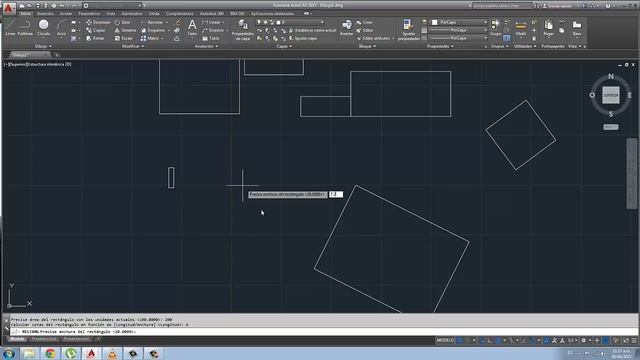
Task: Click the Recortar (trim) tool
Action: (151, 22)
